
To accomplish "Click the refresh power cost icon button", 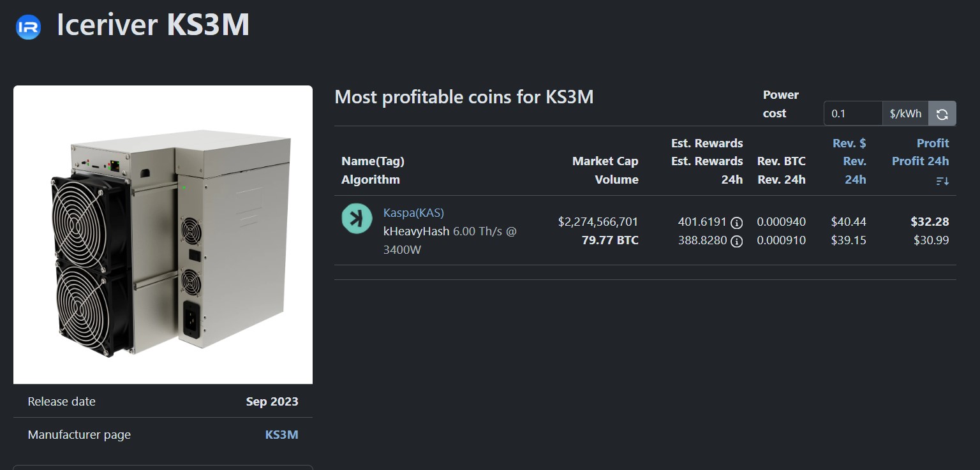I will point(942,114).
